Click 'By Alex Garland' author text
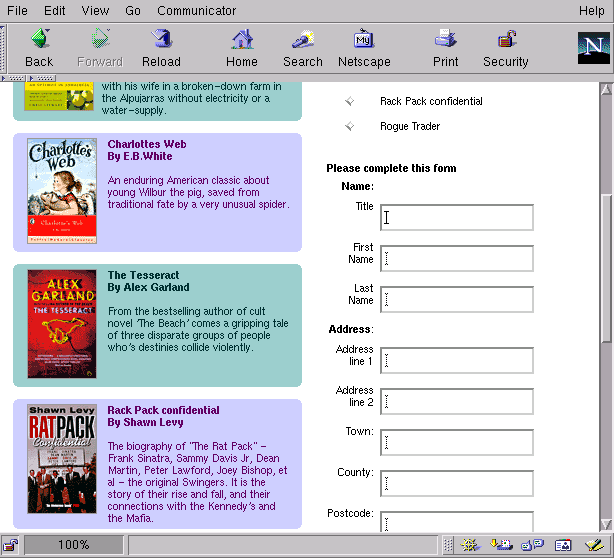Screen dimensions: 616x559 (148, 288)
